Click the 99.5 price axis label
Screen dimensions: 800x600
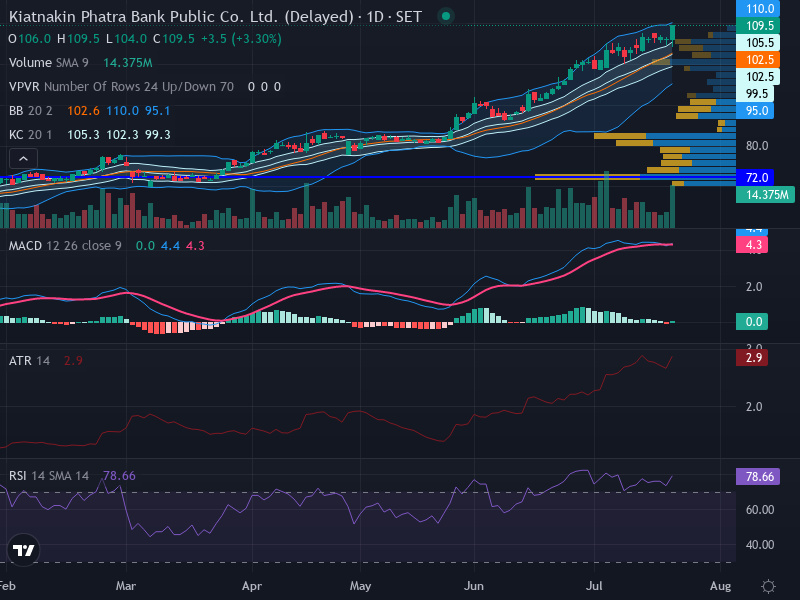click(755, 94)
